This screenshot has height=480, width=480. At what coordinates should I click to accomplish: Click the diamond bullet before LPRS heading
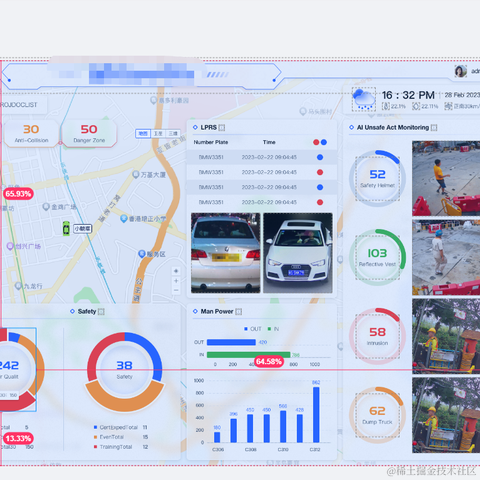[195, 127]
